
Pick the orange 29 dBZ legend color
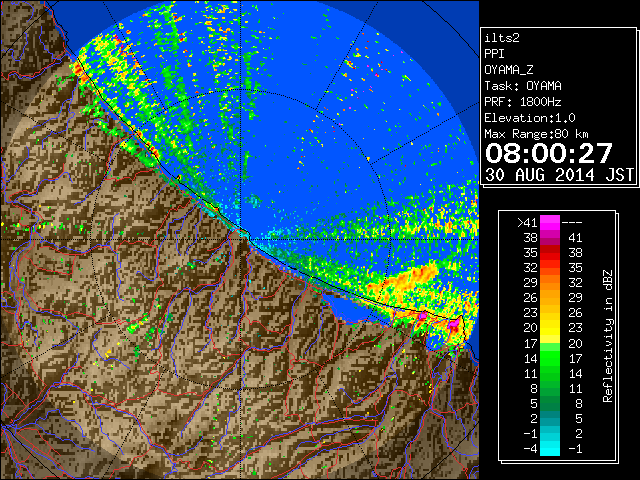(x=550, y=282)
